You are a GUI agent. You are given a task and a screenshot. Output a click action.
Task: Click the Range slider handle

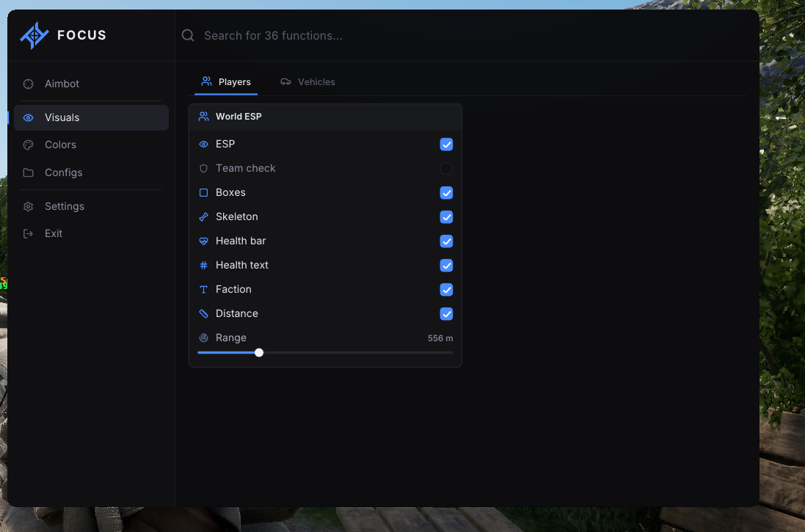coord(259,353)
